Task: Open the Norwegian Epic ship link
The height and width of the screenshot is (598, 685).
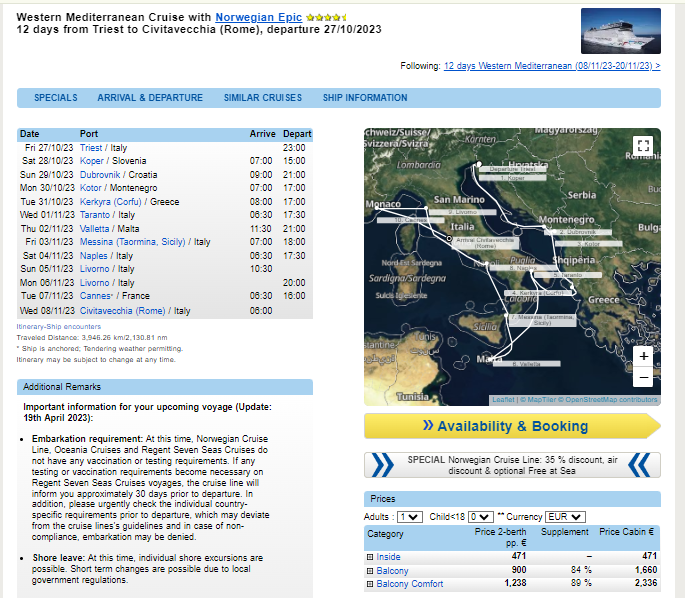Action: pos(259,17)
